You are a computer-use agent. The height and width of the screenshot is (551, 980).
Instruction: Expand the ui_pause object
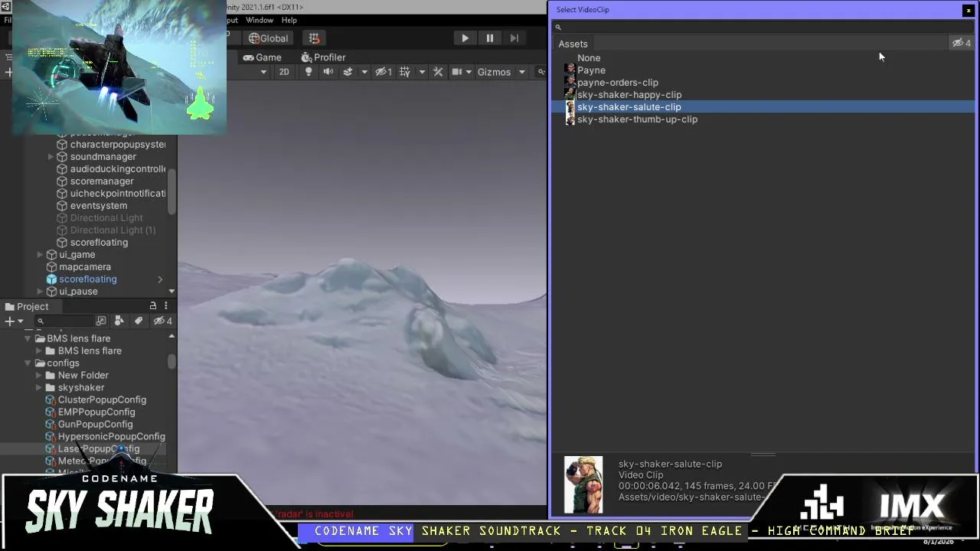(40, 292)
